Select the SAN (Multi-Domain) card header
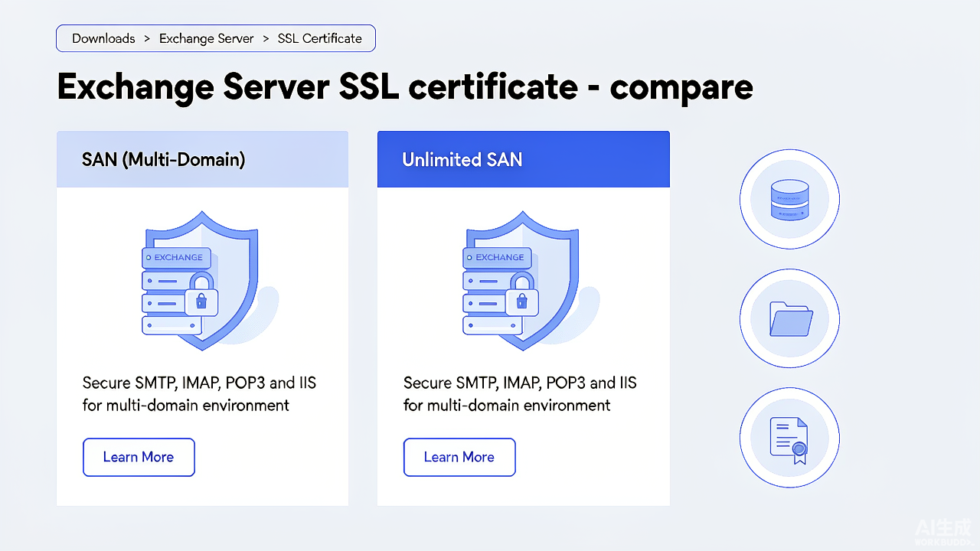Screen dimensions: 980x551 point(202,159)
